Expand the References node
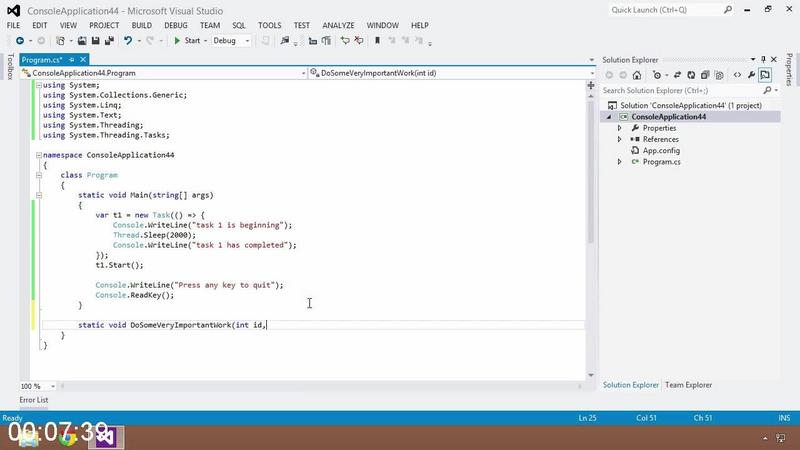The height and width of the screenshot is (450, 800). [619, 139]
